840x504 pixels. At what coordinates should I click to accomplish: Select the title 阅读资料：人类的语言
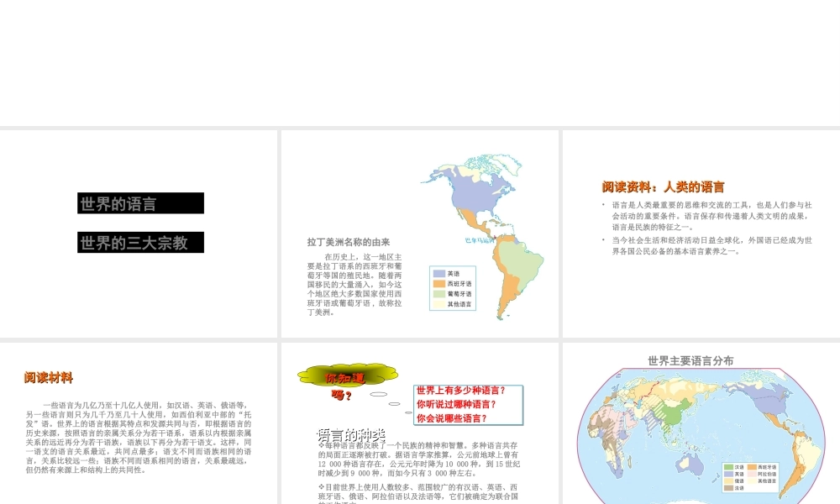click(x=663, y=186)
